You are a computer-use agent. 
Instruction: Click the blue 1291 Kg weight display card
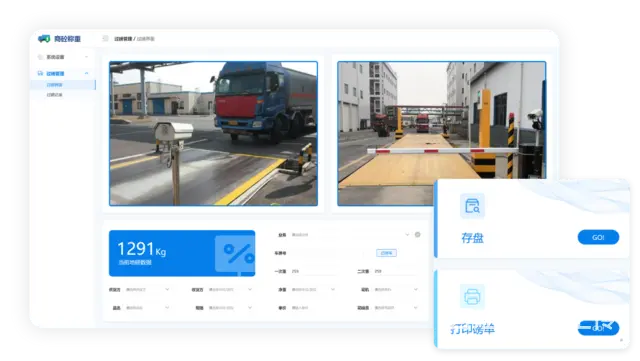[x=182, y=253]
